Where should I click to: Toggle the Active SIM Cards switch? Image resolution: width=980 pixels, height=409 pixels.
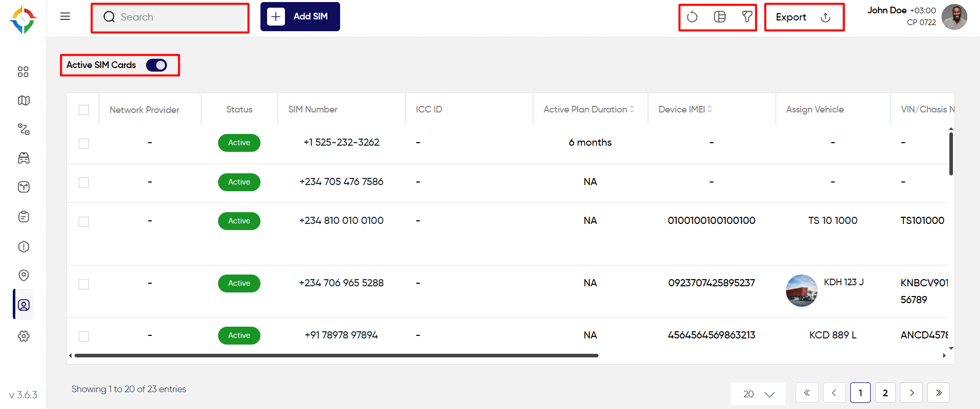(x=156, y=65)
